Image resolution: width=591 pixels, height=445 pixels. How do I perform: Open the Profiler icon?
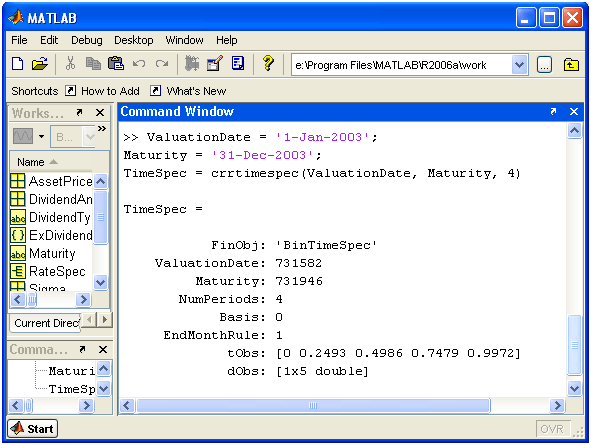pos(237,63)
